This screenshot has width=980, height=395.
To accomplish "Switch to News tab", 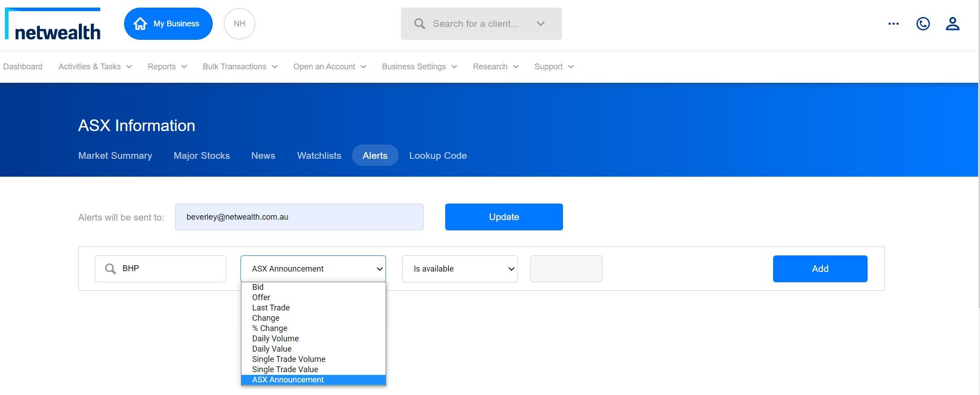I will click(263, 156).
